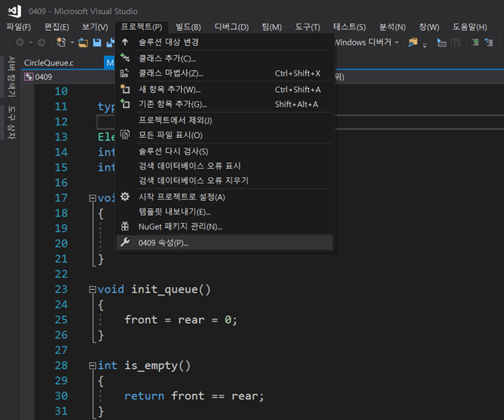Choose 템플릿 내보내기(E)...
Image resolution: width=504 pixels, height=420 pixels.
tap(225, 212)
